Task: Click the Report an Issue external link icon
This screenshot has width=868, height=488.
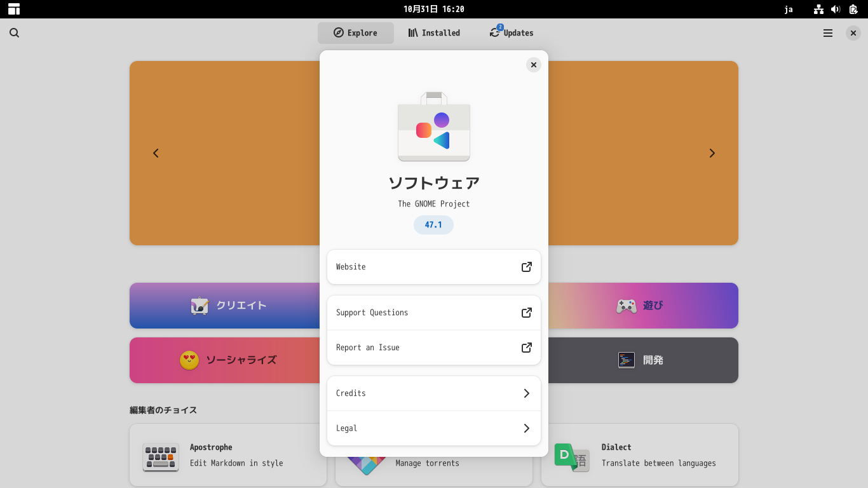Action: (x=527, y=348)
